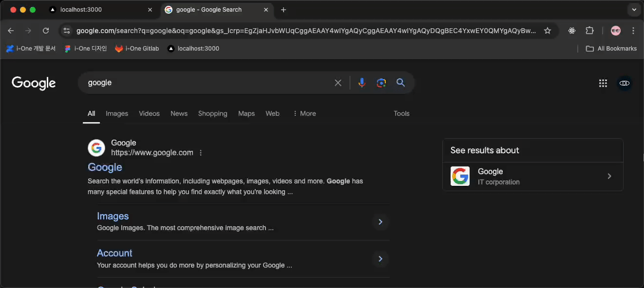
Task: Open the Google result title link
Action: point(105,167)
